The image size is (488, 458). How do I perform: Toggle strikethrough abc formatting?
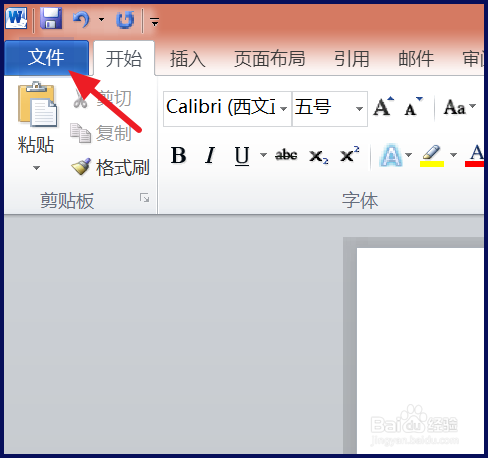pos(286,155)
